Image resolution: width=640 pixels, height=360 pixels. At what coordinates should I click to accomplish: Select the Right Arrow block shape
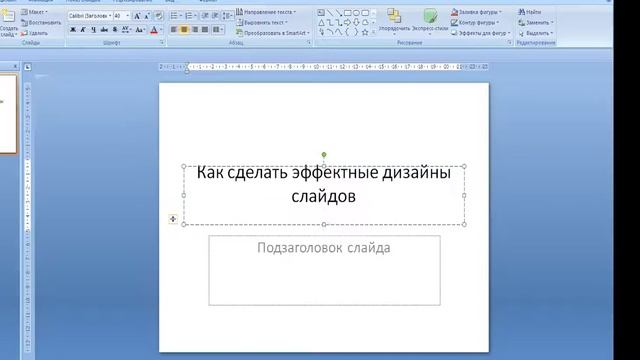[347, 23]
